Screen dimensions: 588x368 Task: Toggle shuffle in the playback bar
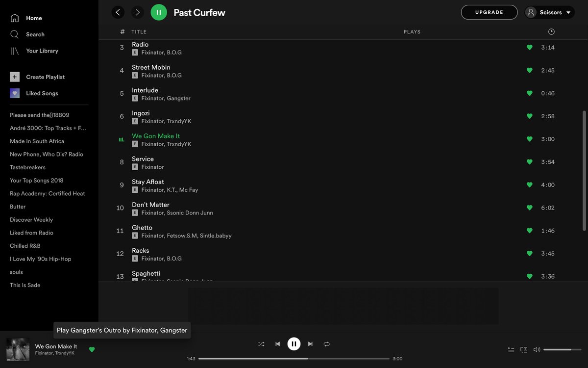[261, 344]
